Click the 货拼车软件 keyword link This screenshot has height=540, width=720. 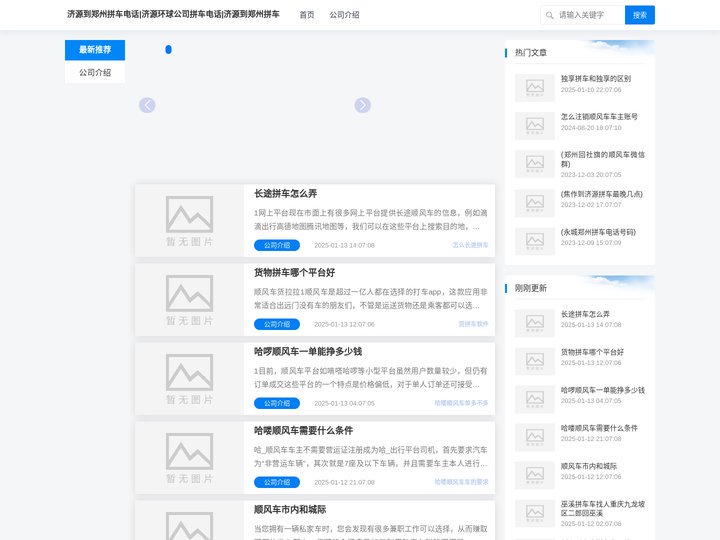[x=473, y=324]
